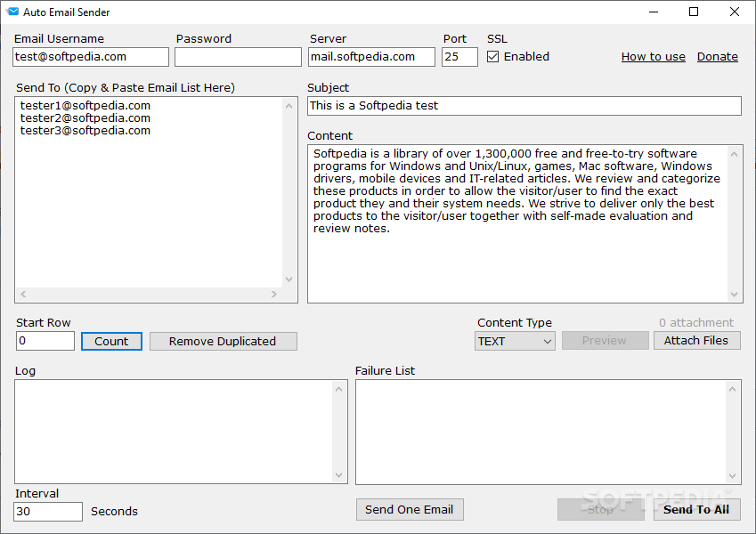756x534 pixels.
Task: Click into the Content text area
Action: [x=518, y=223]
